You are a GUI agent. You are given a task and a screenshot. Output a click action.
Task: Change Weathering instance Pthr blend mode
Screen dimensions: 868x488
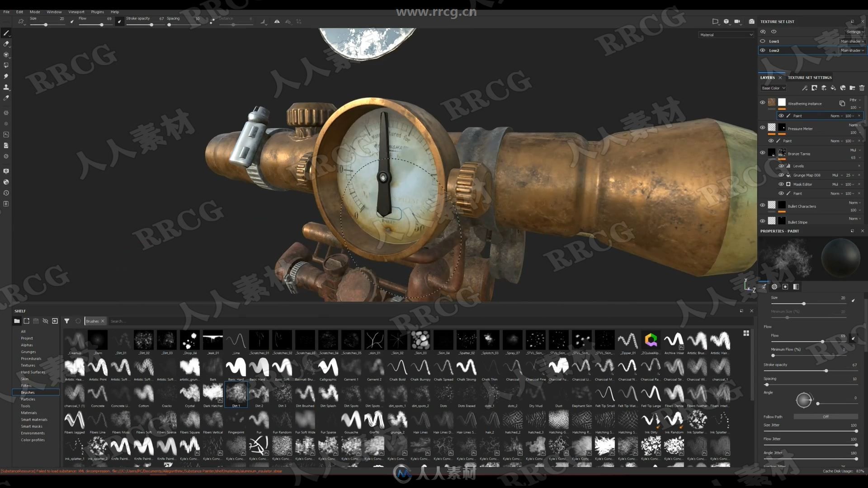pos(855,100)
